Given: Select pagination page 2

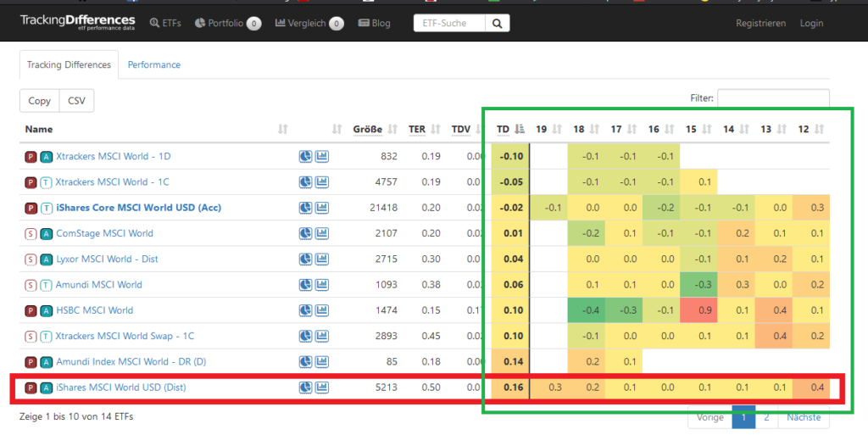Looking at the screenshot, I should pos(766,417).
